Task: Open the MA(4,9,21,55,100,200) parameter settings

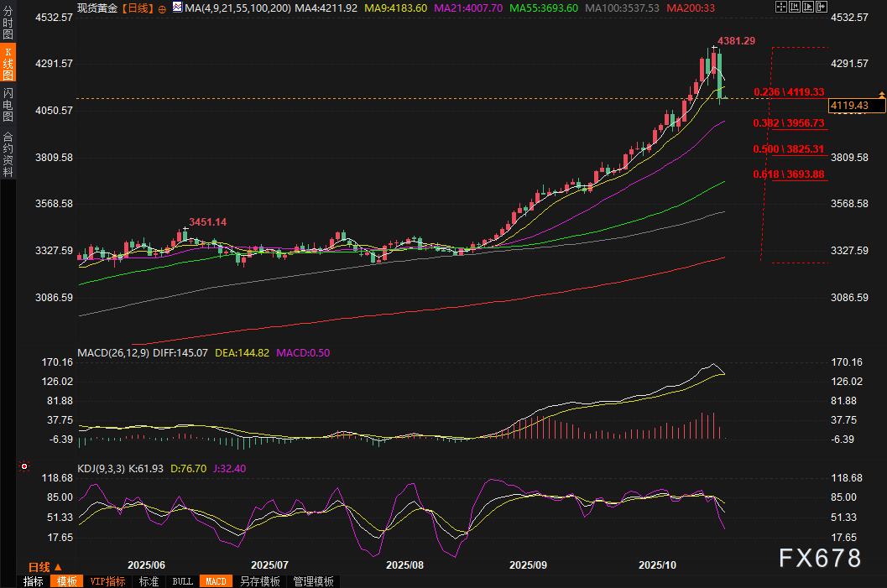Action: coord(237,8)
